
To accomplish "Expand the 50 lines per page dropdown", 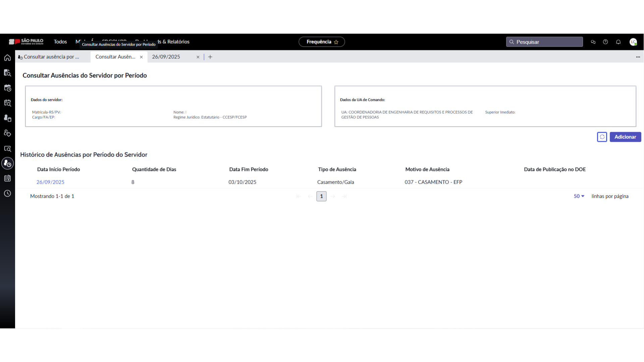I will 579,196.
